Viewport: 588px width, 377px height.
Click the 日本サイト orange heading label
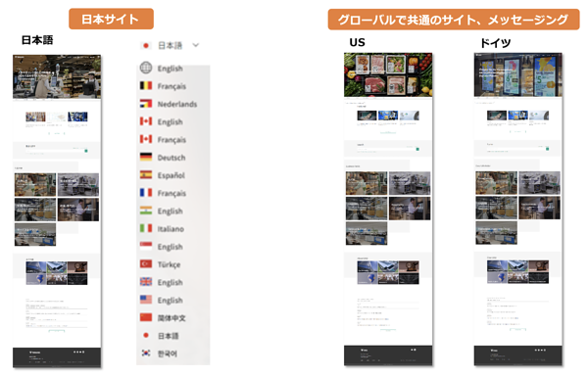click(111, 19)
